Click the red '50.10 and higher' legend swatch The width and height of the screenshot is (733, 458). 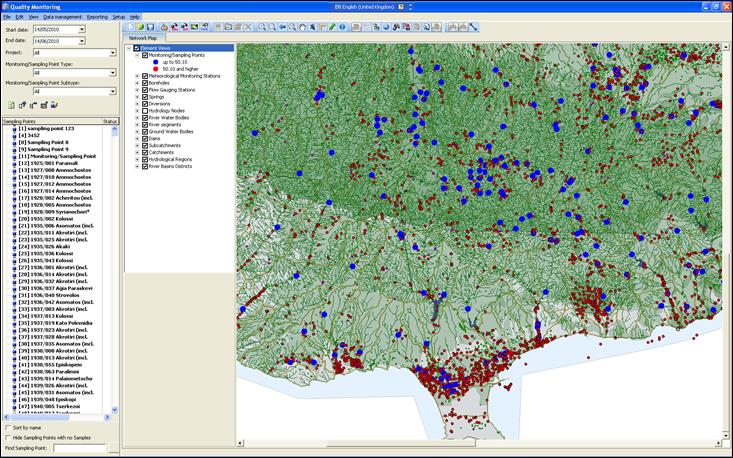pyautogui.click(x=155, y=69)
